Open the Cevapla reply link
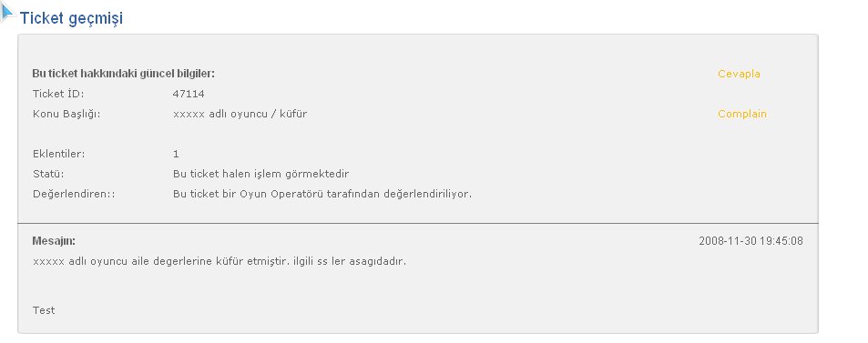Image resolution: width=868 pixels, height=343 pixels. [x=739, y=74]
